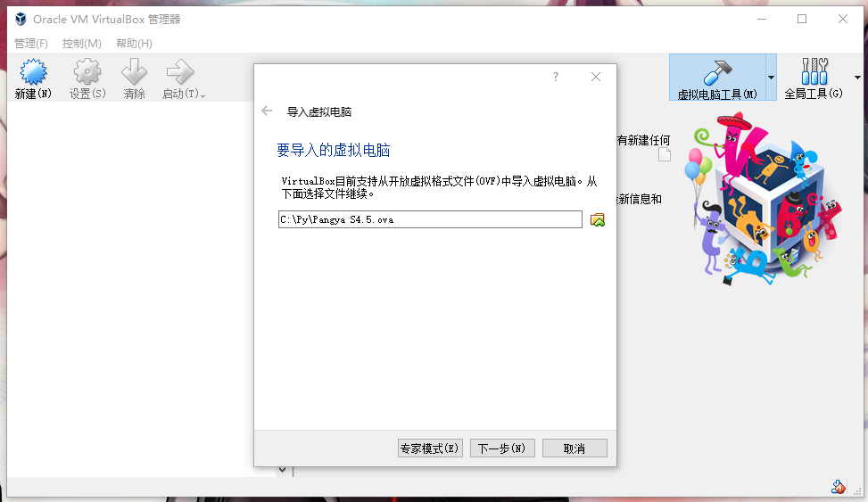Close the import appliance dialog
Screen dimensions: 868x502
point(596,77)
